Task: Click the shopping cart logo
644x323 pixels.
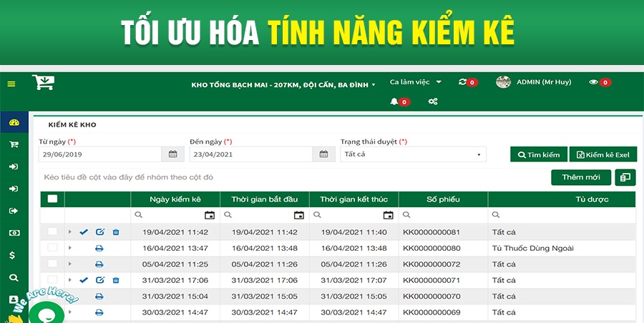Action: pos(43,82)
